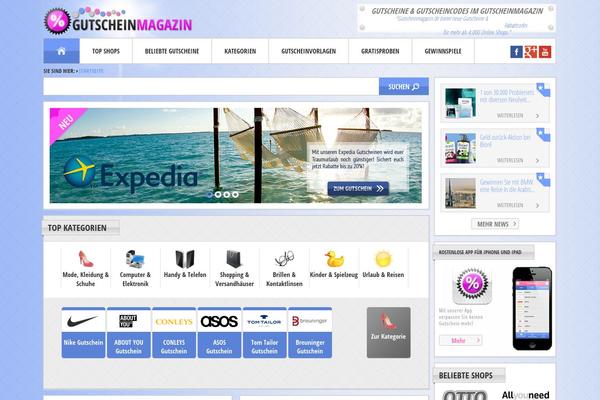The height and width of the screenshot is (400, 600).
Task: Select the Kinder & Spielzeug duck icon
Action: point(334,259)
